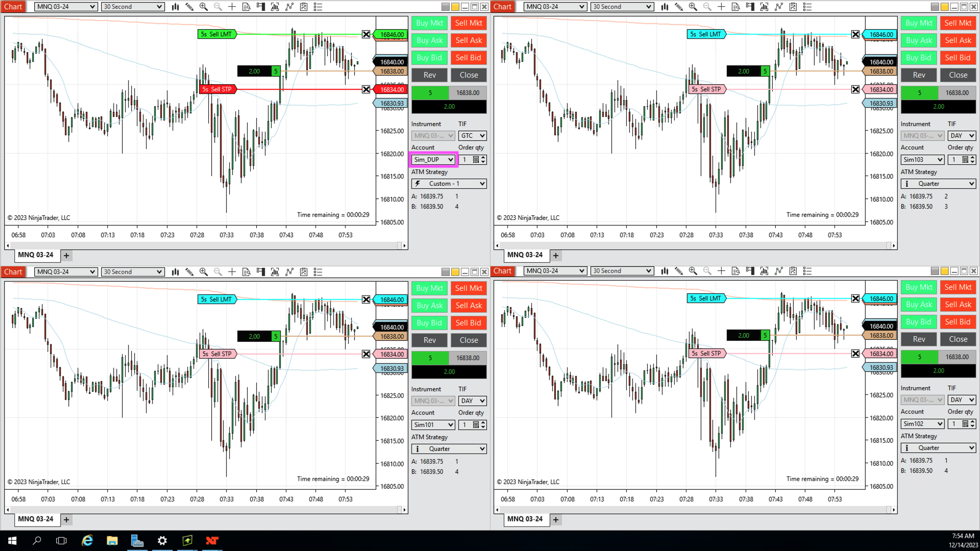Open the 30 Second interval dropdown in Sim_DUP window
980x551 pixels.
[x=132, y=7]
